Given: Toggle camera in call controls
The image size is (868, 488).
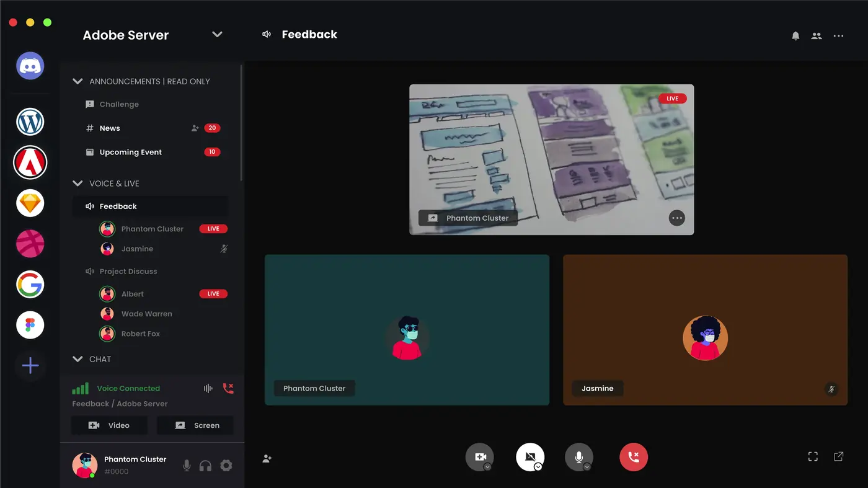Looking at the screenshot, I should pyautogui.click(x=480, y=457).
